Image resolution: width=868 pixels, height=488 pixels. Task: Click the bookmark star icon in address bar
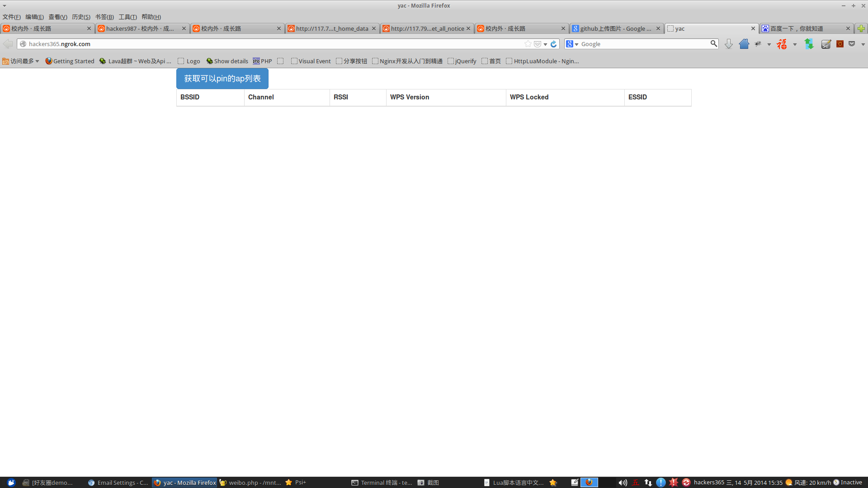(528, 44)
